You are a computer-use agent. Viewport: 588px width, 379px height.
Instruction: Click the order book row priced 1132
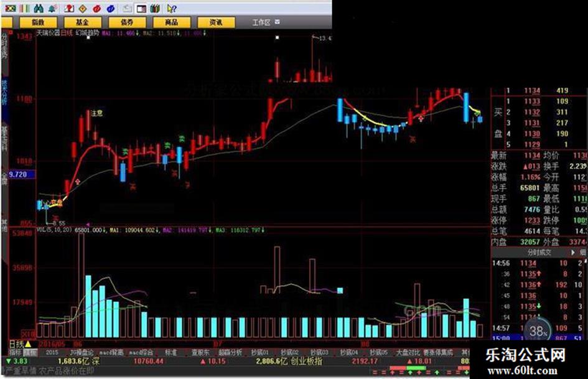(x=538, y=112)
